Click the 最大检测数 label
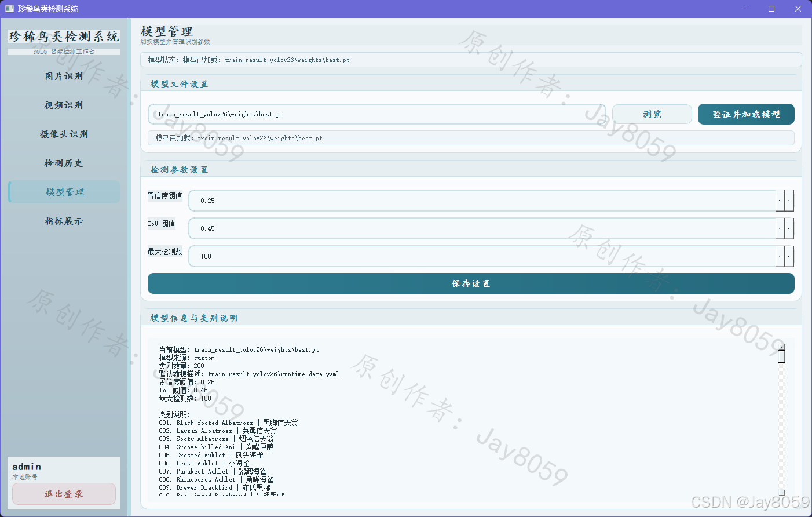The height and width of the screenshot is (517, 812). pyautogui.click(x=164, y=252)
